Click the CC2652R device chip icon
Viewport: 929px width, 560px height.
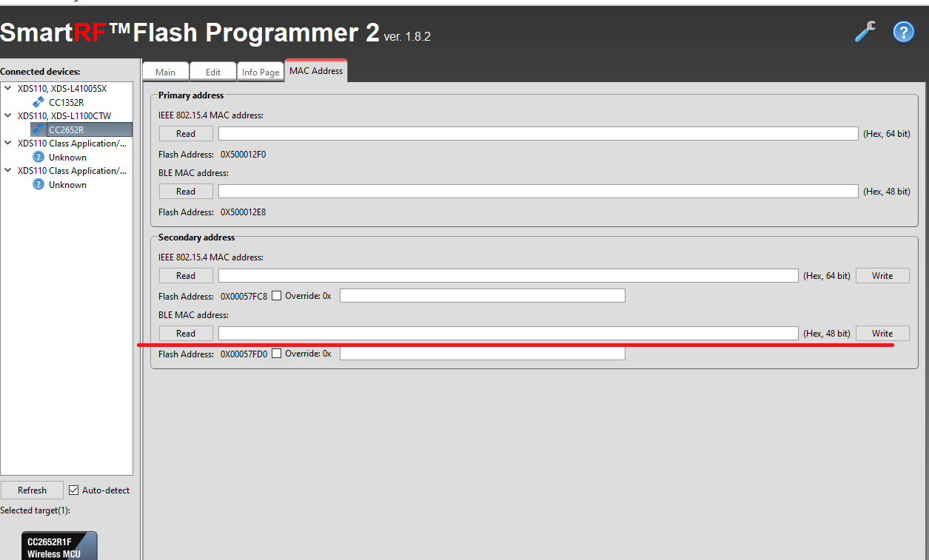tap(38, 129)
